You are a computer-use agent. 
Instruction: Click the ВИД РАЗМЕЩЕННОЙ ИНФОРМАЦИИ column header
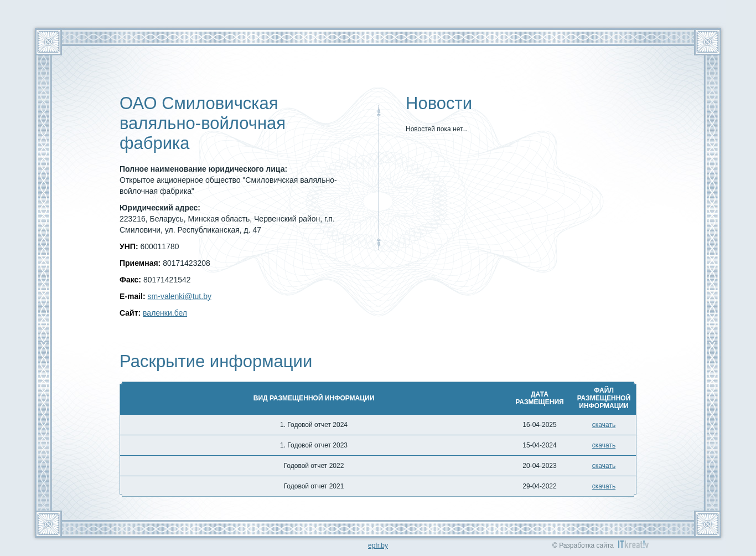pyautogui.click(x=314, y=398)
